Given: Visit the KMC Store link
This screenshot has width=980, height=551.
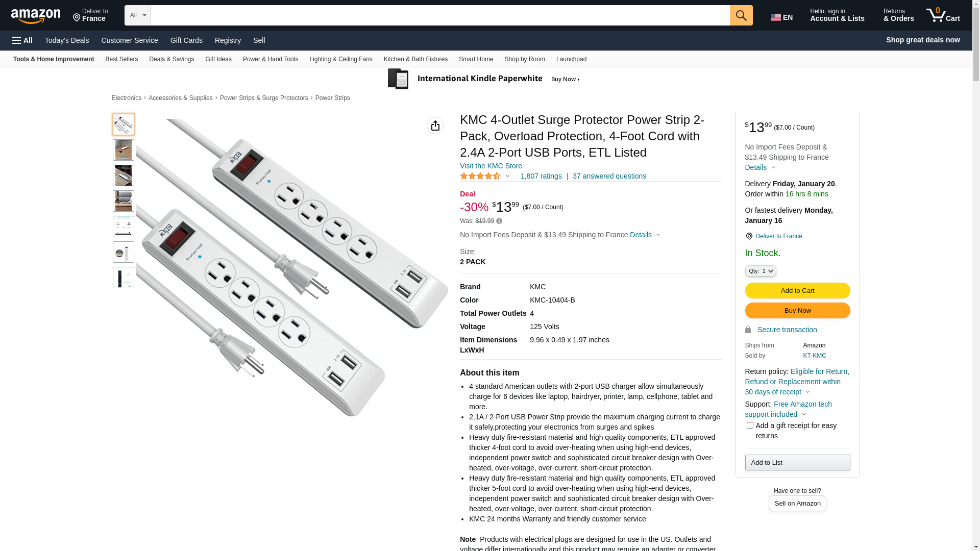Looking at the screenshot, I should coord(491,166).
